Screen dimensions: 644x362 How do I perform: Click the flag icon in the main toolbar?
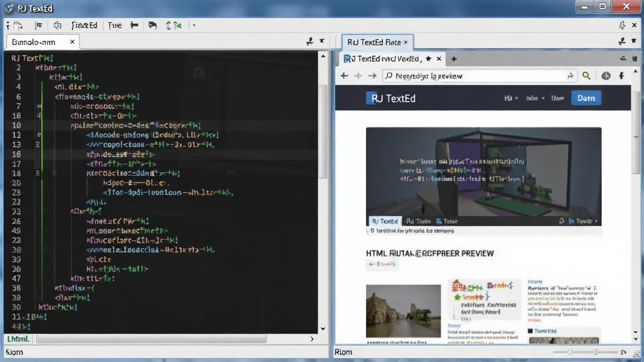tap(38, 25)
